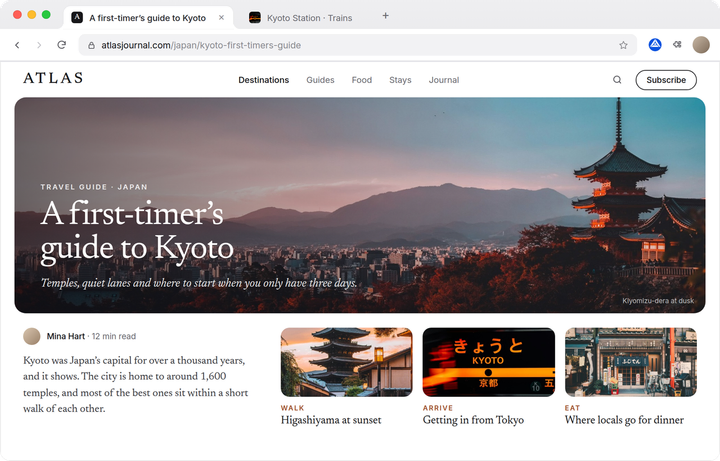Screen dimensions: 720x461
Task: Click the Kiyomizu-dera at dusk caption
Action: point(658,301)
